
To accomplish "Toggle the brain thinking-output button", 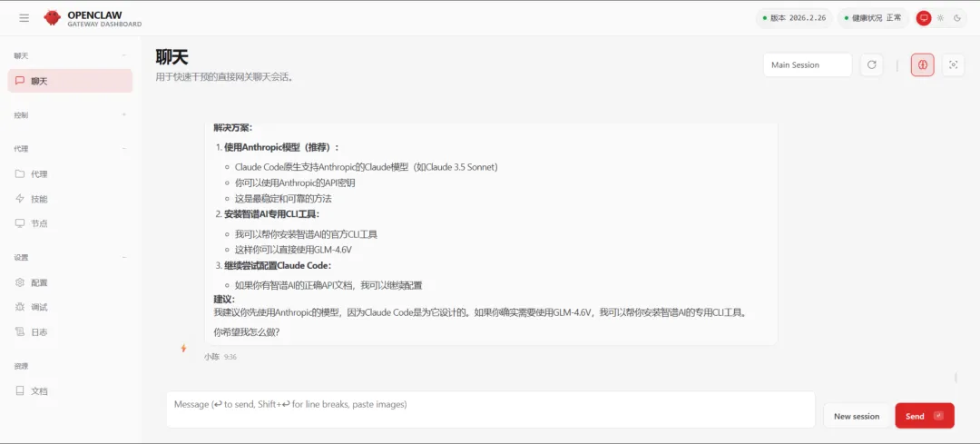I will [x=923, y=65].
